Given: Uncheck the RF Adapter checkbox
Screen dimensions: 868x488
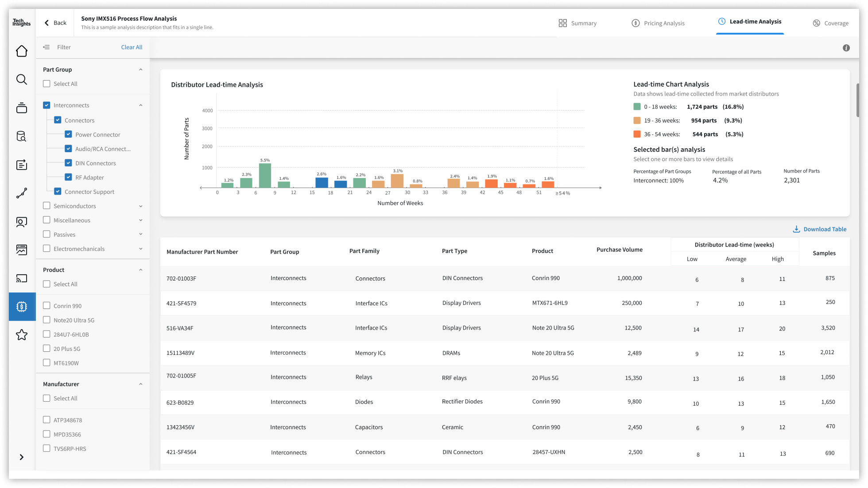Looking at the screenshot, I should click(x=68, y=177).
